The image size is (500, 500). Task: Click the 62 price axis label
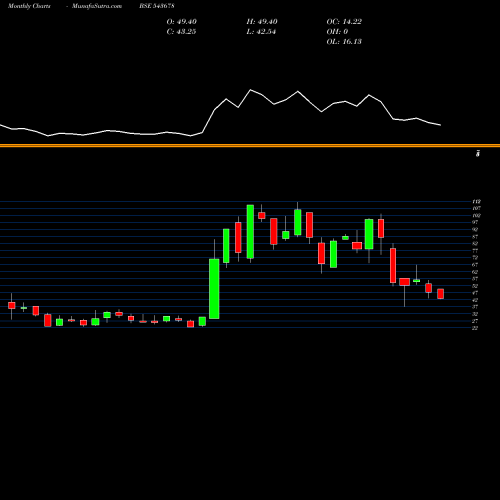point(475,272)
